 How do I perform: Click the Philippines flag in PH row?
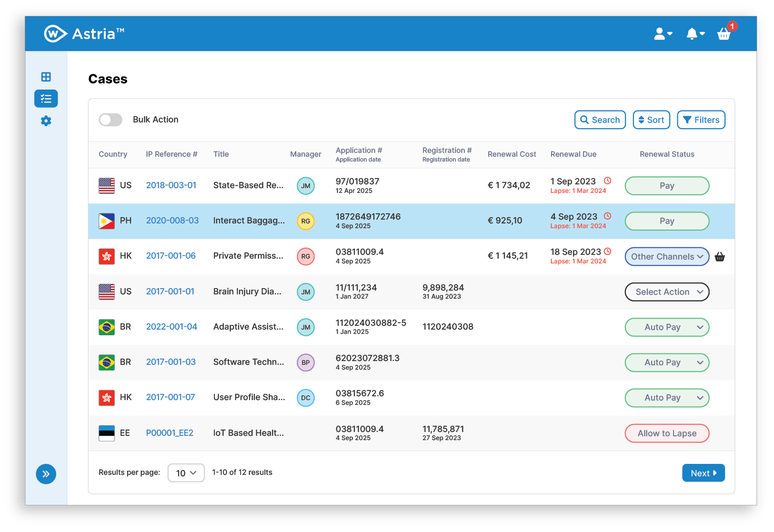tap(107, 221)
